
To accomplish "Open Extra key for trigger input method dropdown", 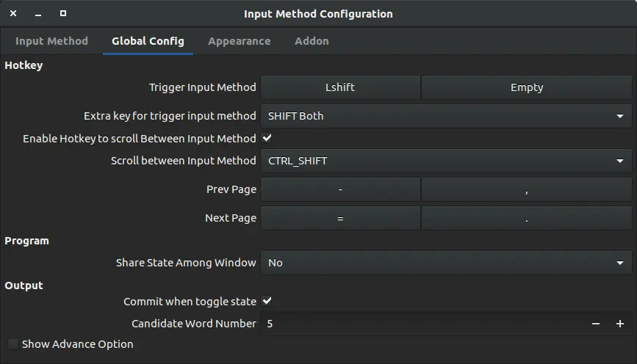I will coord(445,116).
